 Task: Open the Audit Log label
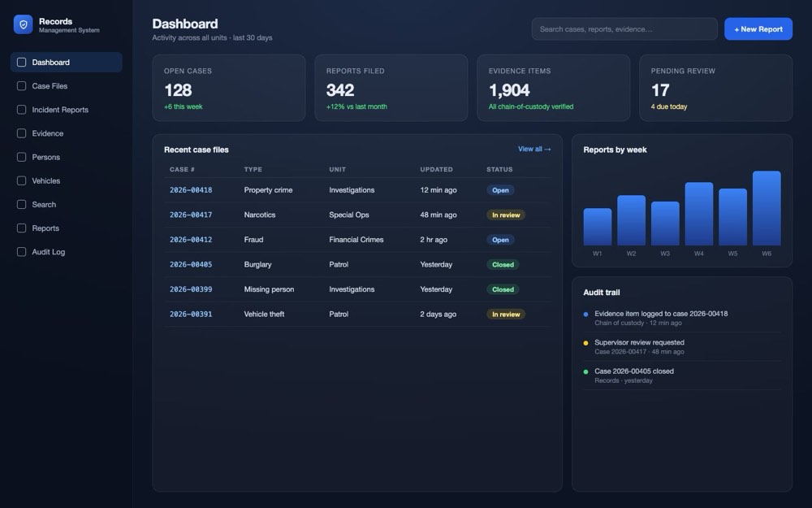point(49,252)
